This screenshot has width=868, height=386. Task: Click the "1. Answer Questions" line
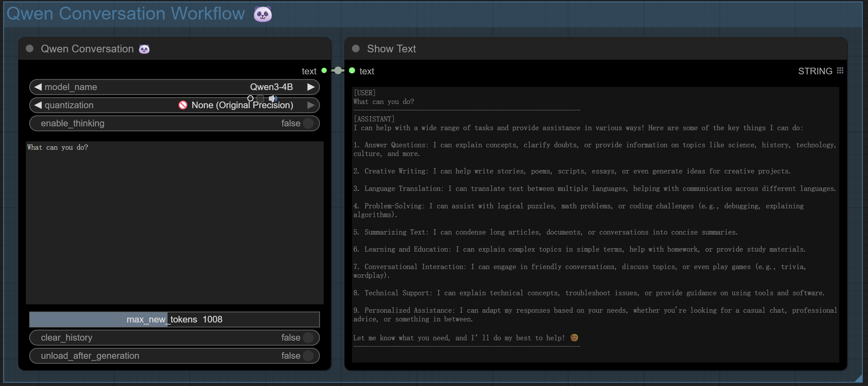click(595, 149)
